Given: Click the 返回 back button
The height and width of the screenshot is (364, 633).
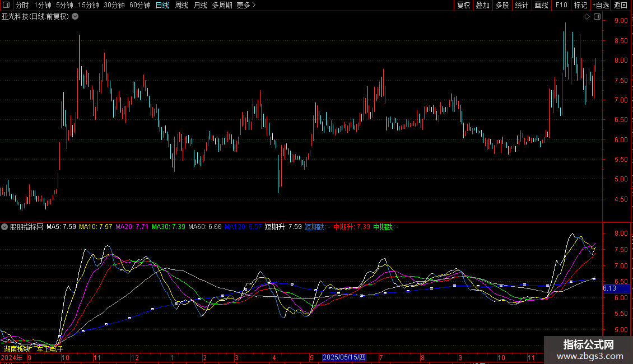Looking at the screenshot, I should [x=621, y=5].
